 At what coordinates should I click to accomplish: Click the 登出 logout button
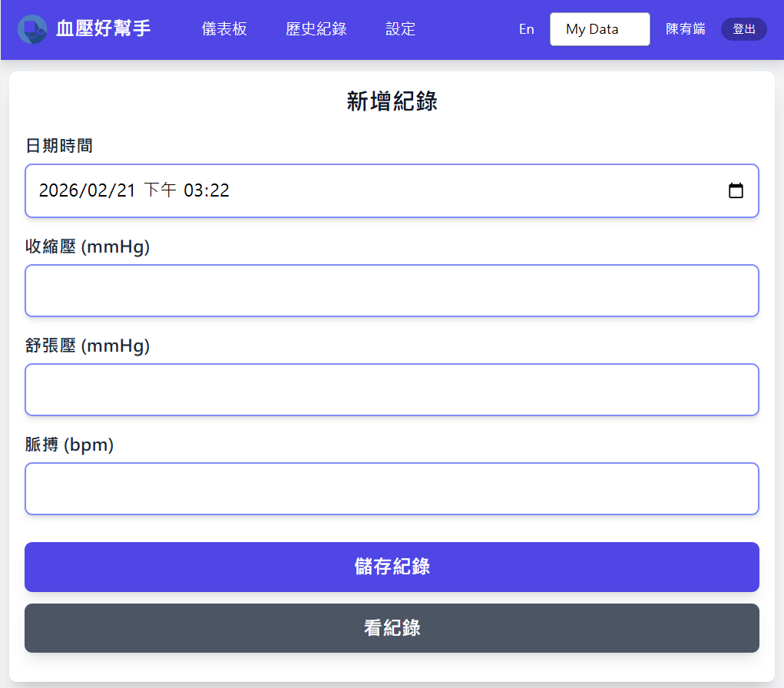(x=743, y=29)
